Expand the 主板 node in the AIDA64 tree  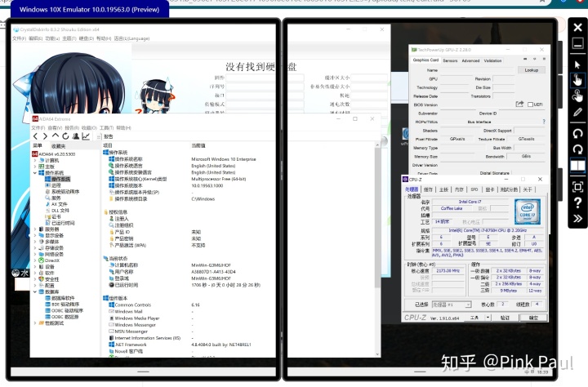(35, 167)
